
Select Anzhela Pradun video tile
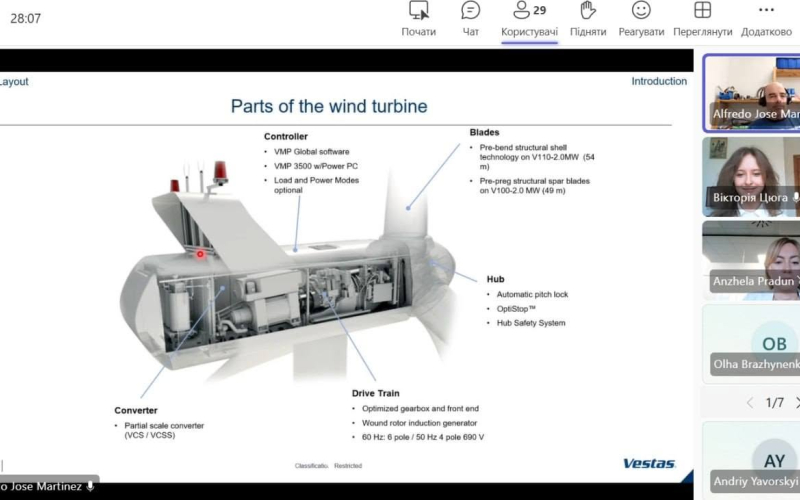[752, 260]
